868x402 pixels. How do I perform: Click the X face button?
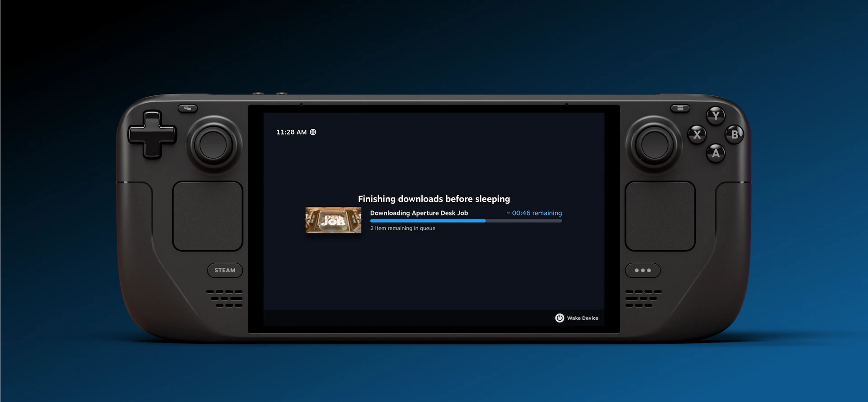697,135
